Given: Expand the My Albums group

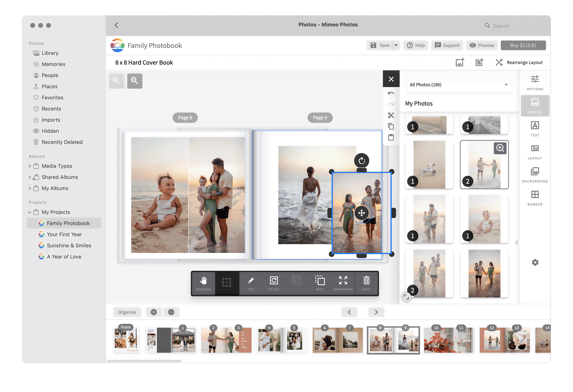Looking at the screenshot, I should (30, 188).
